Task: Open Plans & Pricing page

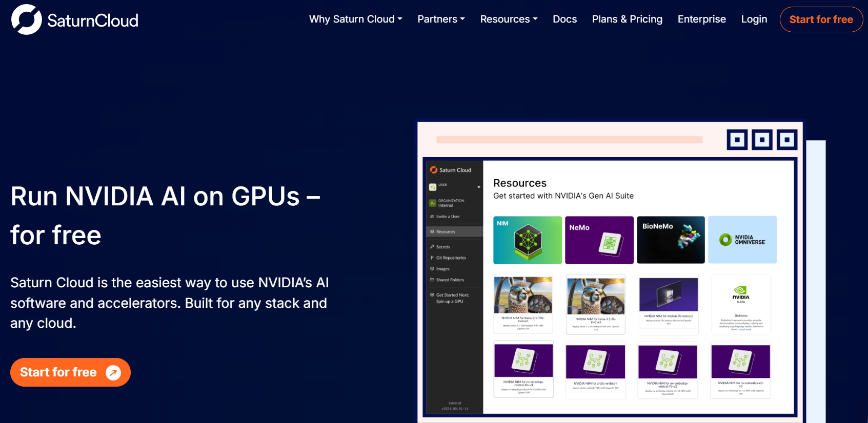Action: (x=627, y=19)
